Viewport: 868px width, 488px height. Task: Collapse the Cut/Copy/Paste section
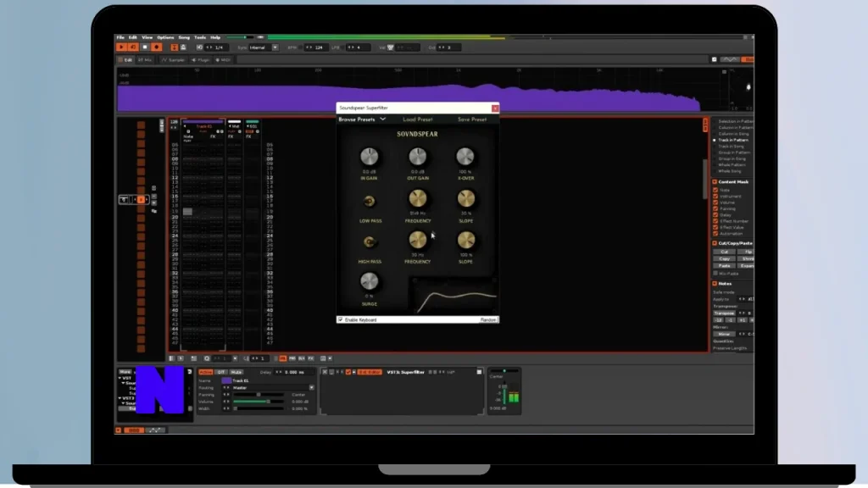click(715, 243)
